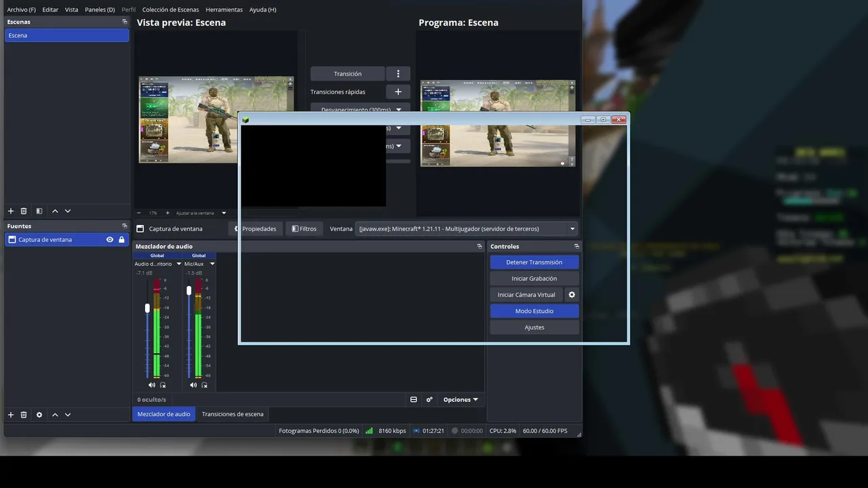Image resolution: width=868 pixels, height=488 pixels.
Task: Toggle the audio mixer layout icon
Action: point(414,399)
